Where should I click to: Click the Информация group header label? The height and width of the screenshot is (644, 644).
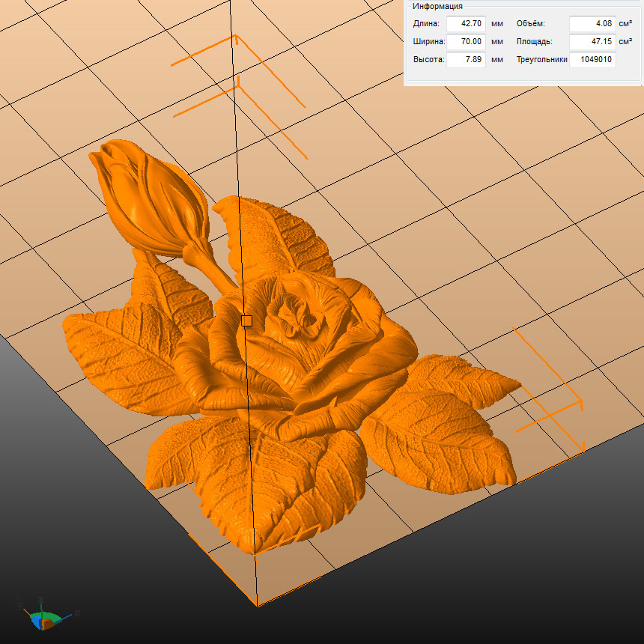(x=437, y=6)
